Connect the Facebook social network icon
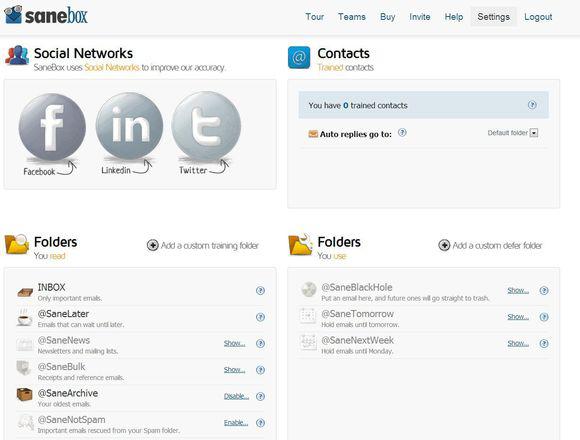The image size is (580, 440). pyautogui.click(x=52, y=127)
